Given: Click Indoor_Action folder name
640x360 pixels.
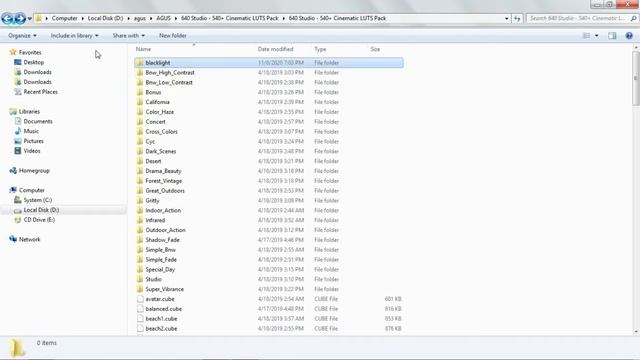Looking at the screenshot, I should click(163, 210).
